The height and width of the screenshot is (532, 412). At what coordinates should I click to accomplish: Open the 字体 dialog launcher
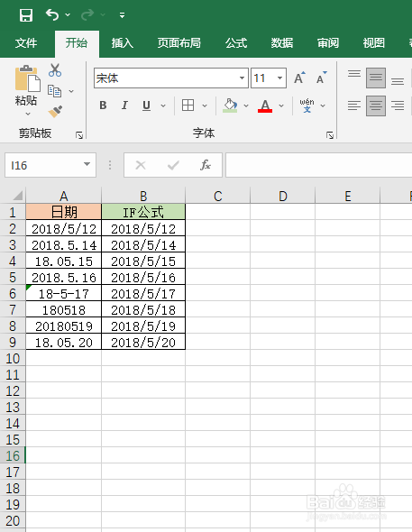[x=330, y=135]
